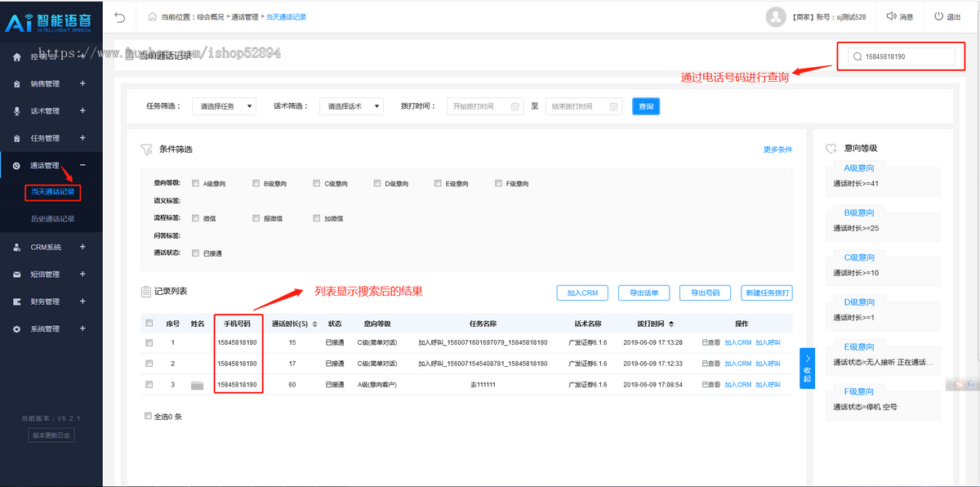Click the back arrow icon in header
This screenshot has width=980, height=487.
(120, 16)
